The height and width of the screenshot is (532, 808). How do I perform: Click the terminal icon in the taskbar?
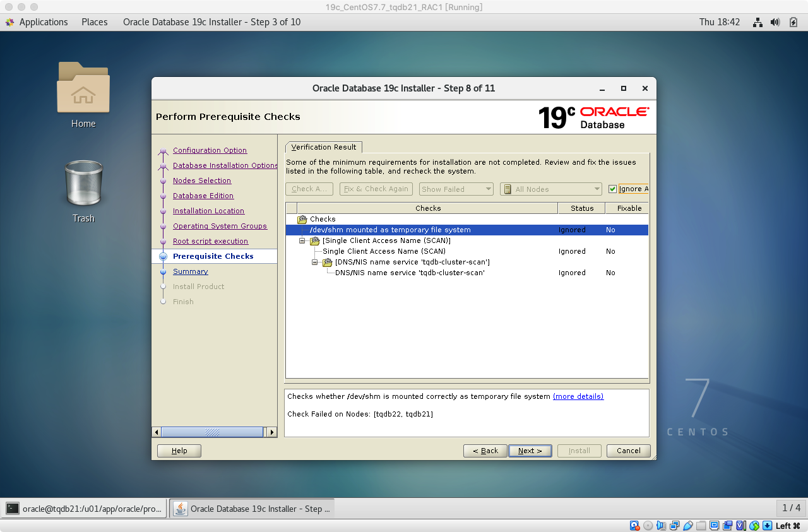tap(13, 508)
